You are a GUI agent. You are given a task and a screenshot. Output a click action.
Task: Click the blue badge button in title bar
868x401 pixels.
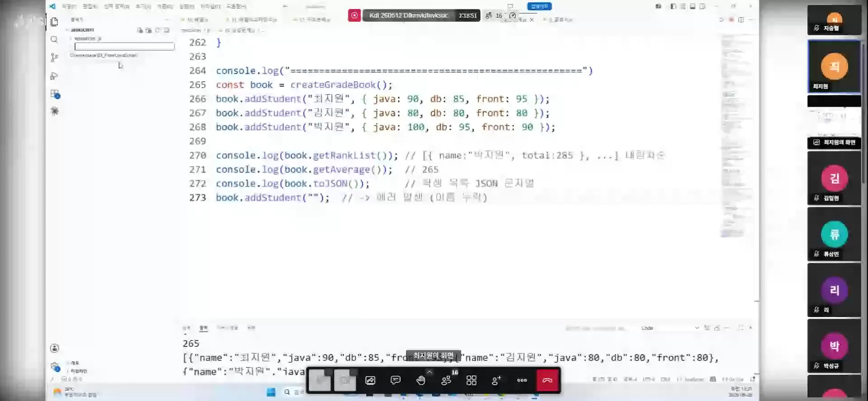click(x=539, y=6)
